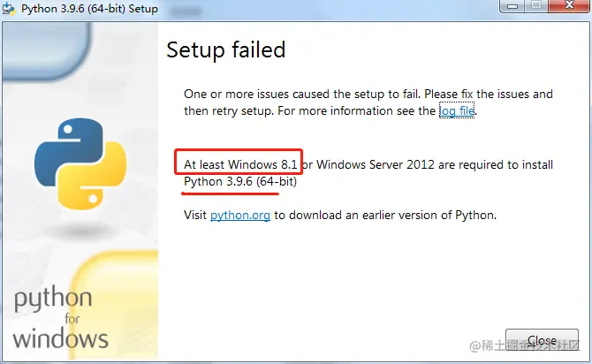This screenshot has height=364, width=592.
Task: Click the "Setup failed" heading
Action: 226,50
